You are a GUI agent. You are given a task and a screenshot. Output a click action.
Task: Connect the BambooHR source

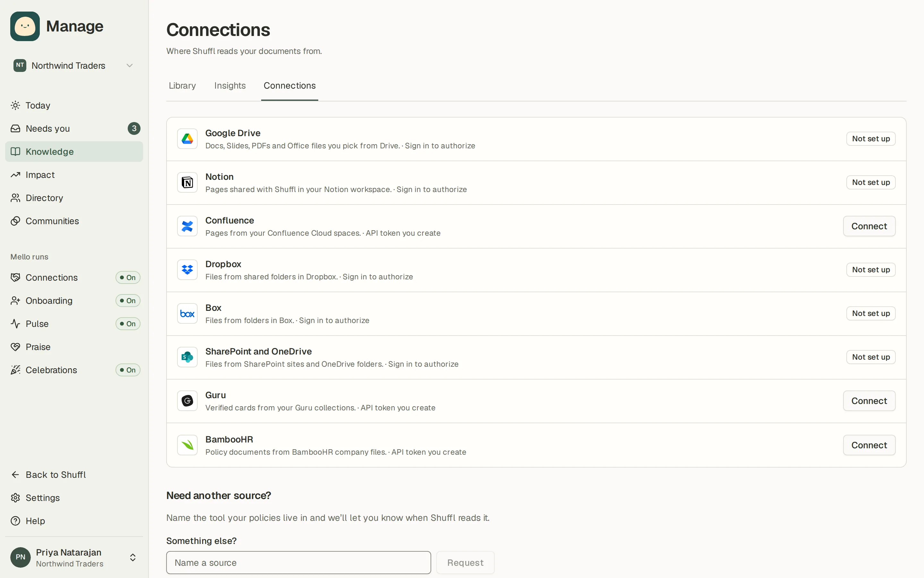(x=869, y=445)
